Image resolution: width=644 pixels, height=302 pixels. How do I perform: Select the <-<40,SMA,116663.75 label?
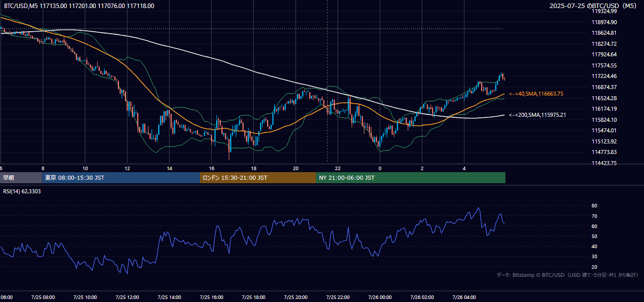point(536,94)
